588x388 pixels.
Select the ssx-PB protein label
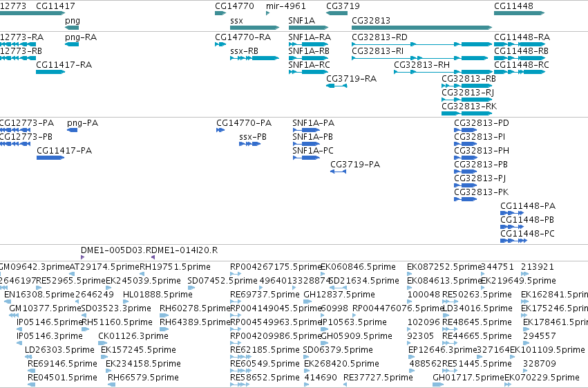click(x=253, y=137)
